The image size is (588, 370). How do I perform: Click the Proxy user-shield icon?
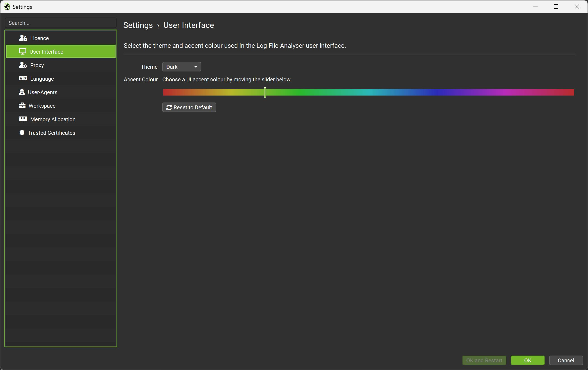23,65
